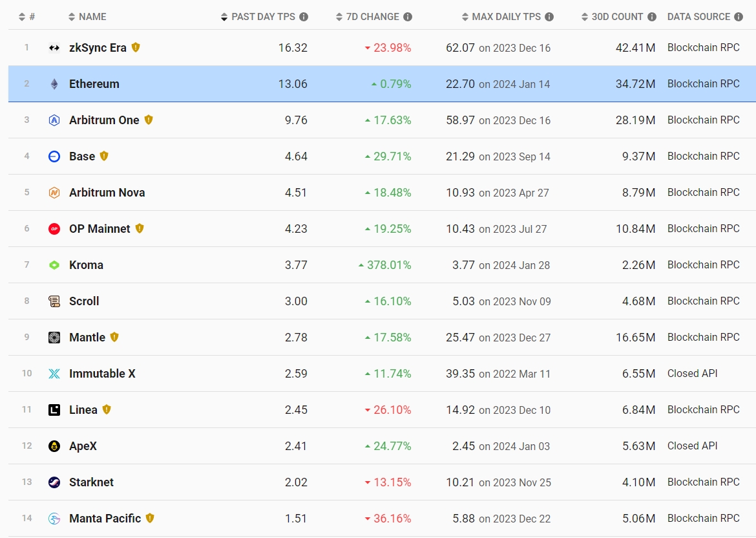Click the Ethereum diamond logo icon
756x538 pixels.
[x=54, y=84]
